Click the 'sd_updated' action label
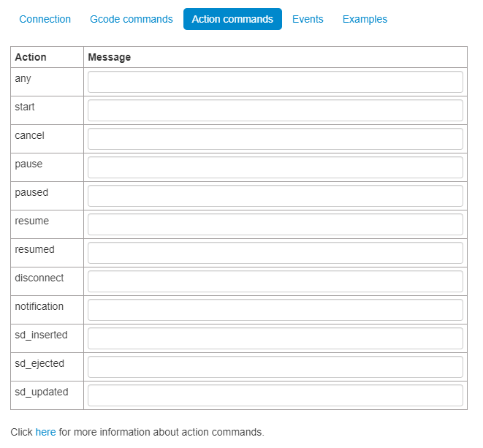Screen dimensions: 483x448 42,392
